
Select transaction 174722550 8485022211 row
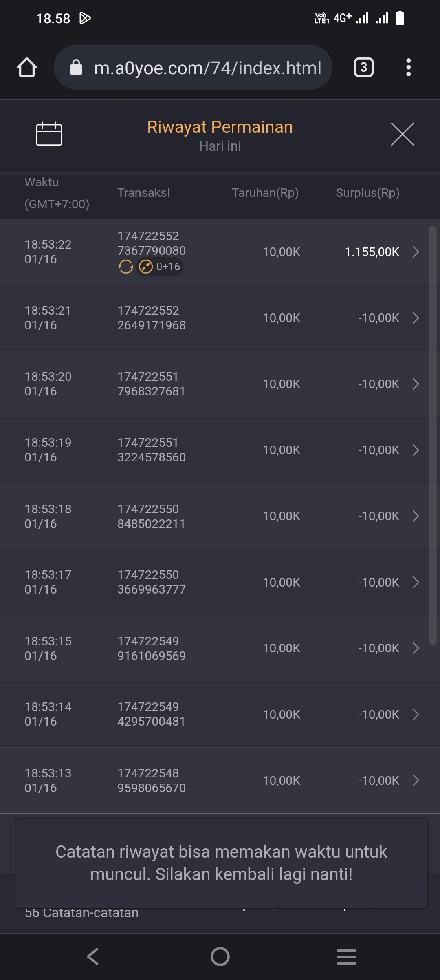click(151, 516)
